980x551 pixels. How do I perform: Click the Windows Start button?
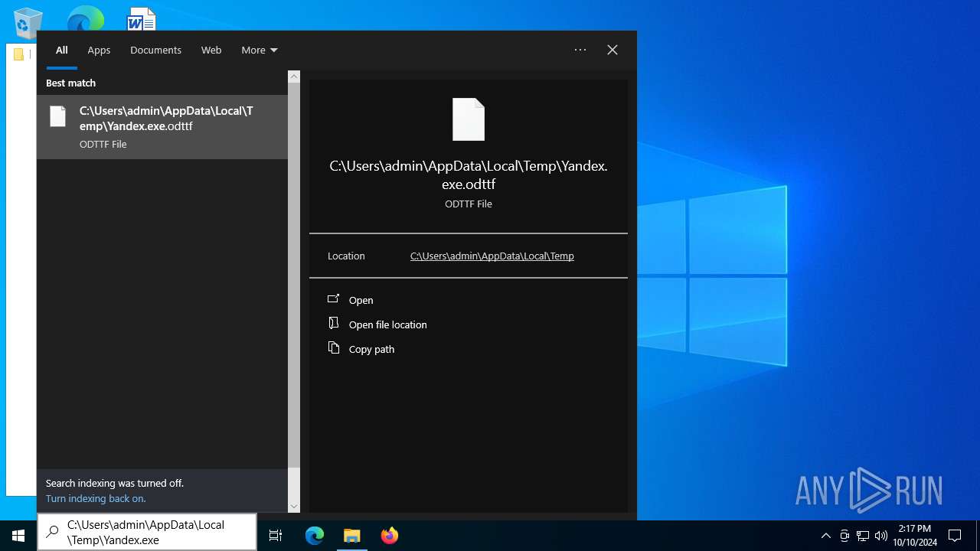[18, 536]
